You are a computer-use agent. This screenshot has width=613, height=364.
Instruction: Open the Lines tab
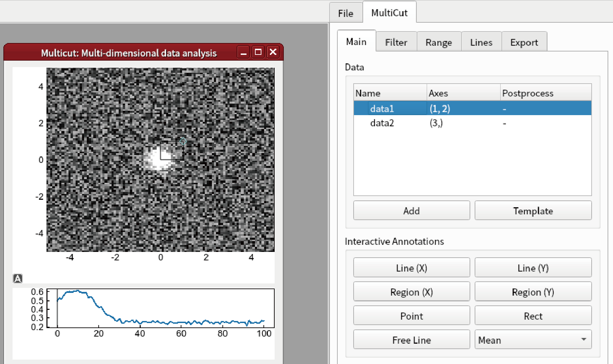[x=481, y=42]
